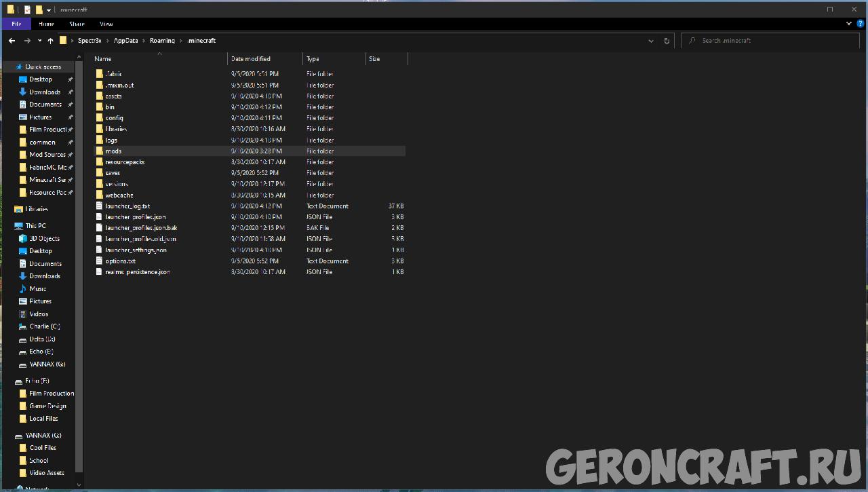
Task: Expand the ribbon with the chevron
Action: click(x=850, y=24)
